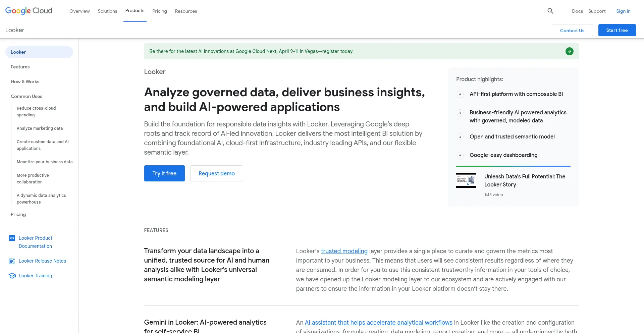Image resolution: width=644 pixels, height=333 pixels.
Task: Open the Pricing top menu
Action: point(160,11)
